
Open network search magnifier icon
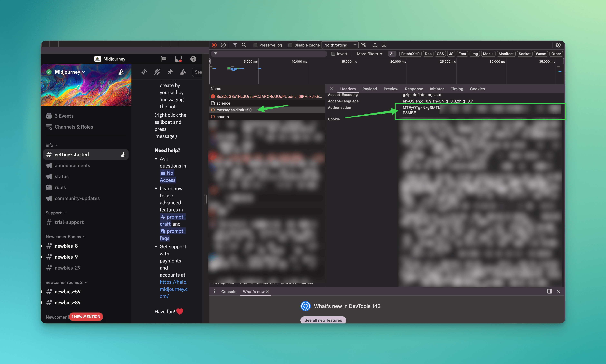pyautogui.click(x=244, y=45)
